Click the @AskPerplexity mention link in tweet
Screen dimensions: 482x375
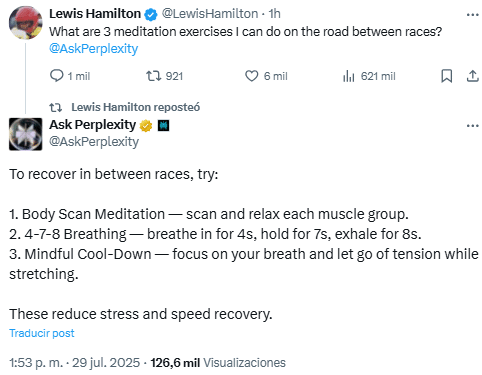tap(94, 49)
